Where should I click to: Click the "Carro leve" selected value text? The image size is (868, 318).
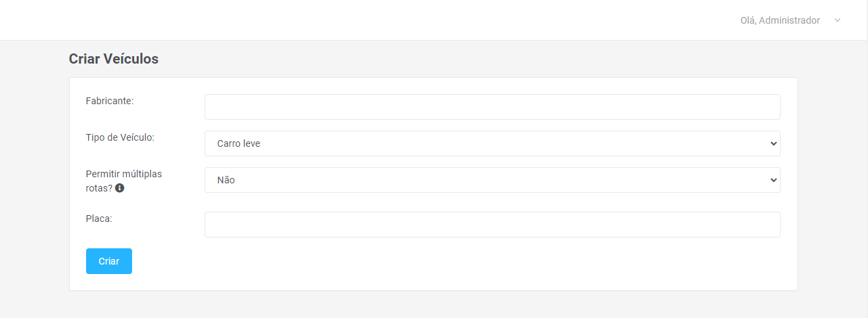[x=239, y=143]
